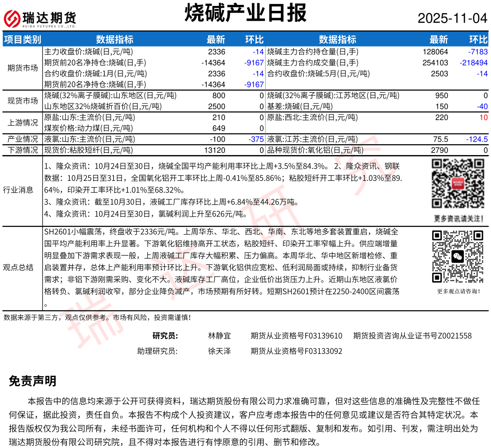
Task: Click the 上游情况 row label
Action: (x=23, y=123)
